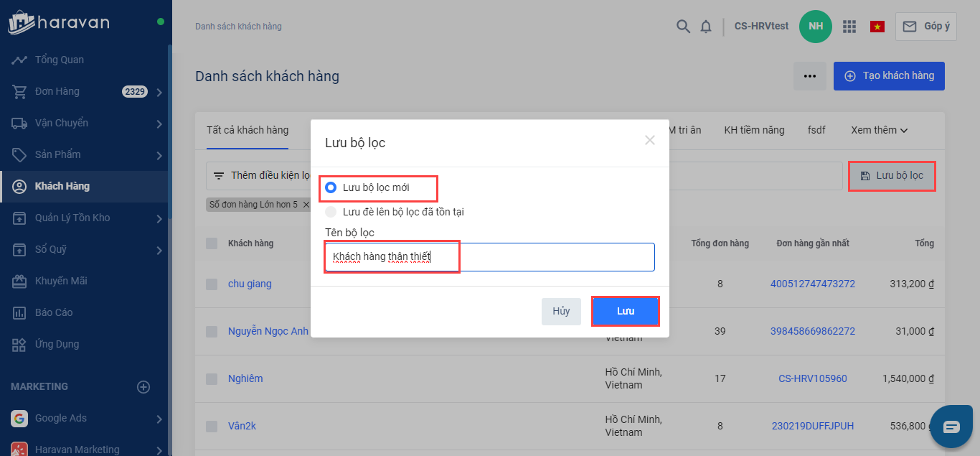Click the NH user avatar
980x456 pixels.
point(816,27)
